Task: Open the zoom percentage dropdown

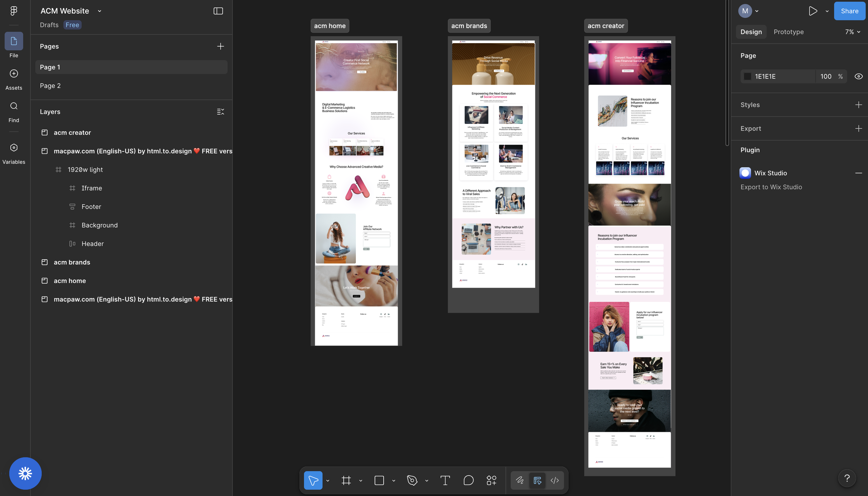Action: 852,32
